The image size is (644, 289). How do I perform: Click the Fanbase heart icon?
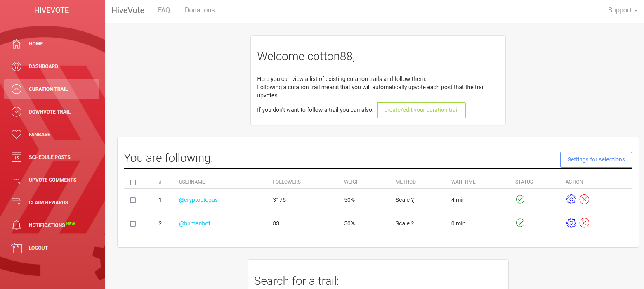pyautogui.click(x=17, y=135)
